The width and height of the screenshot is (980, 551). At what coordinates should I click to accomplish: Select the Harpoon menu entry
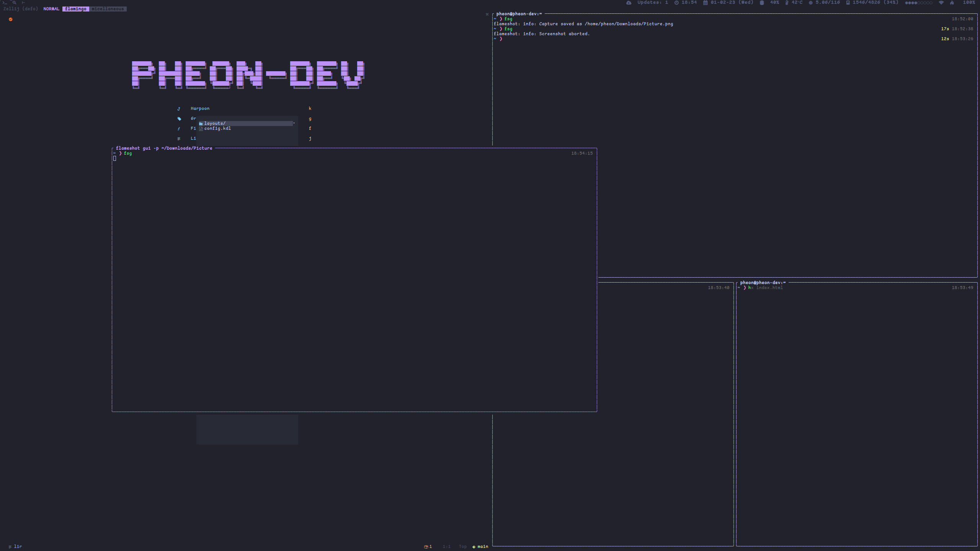pyautogui.click(x=200, y=108)
